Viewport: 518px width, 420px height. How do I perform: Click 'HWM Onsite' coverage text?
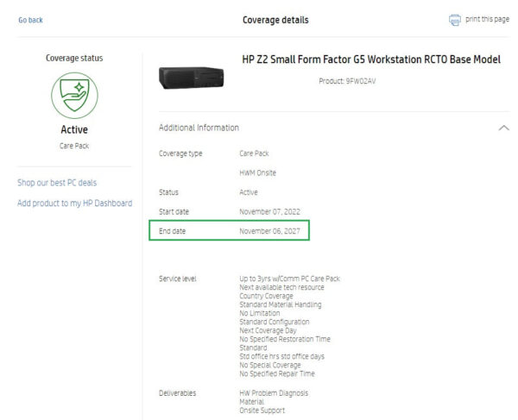[257, 172]
